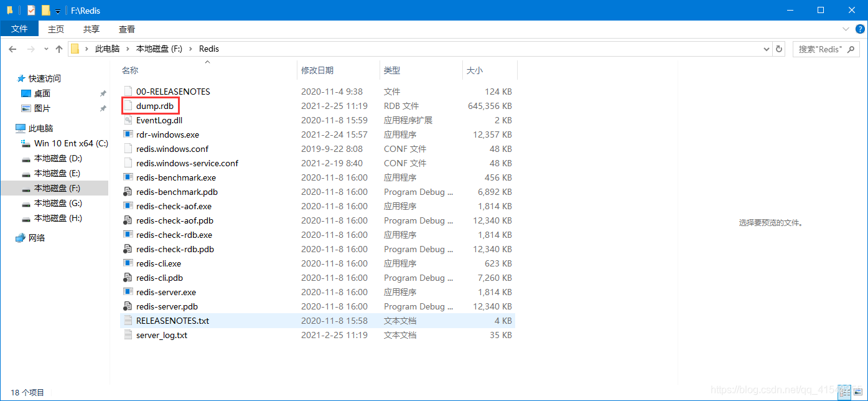Open the address bar history dropdown
868x401 pixels.
(767, 49)
